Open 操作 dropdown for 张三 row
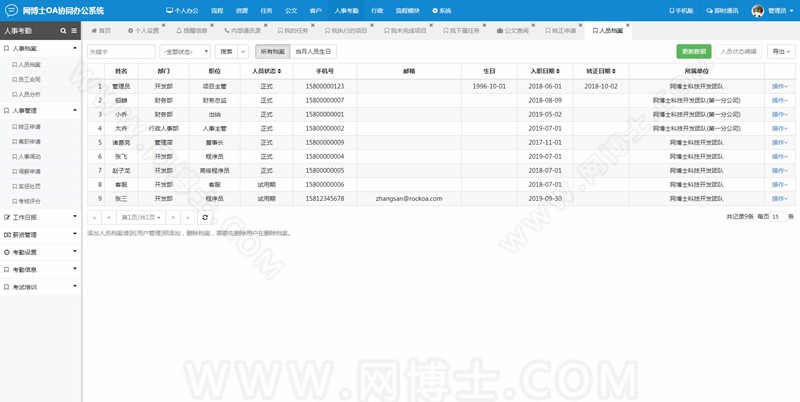800x402 pixels. click(780, 198)
